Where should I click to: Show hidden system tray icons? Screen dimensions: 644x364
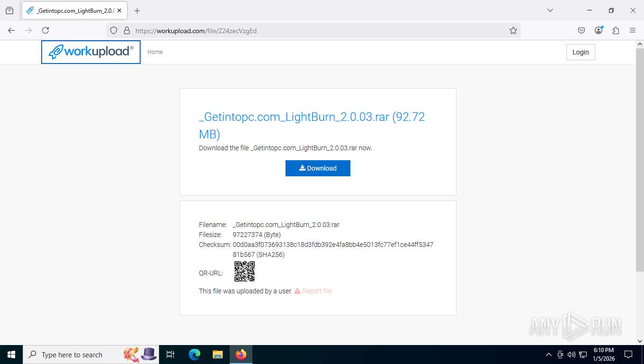pyautogui.click(x=549, y=355)
